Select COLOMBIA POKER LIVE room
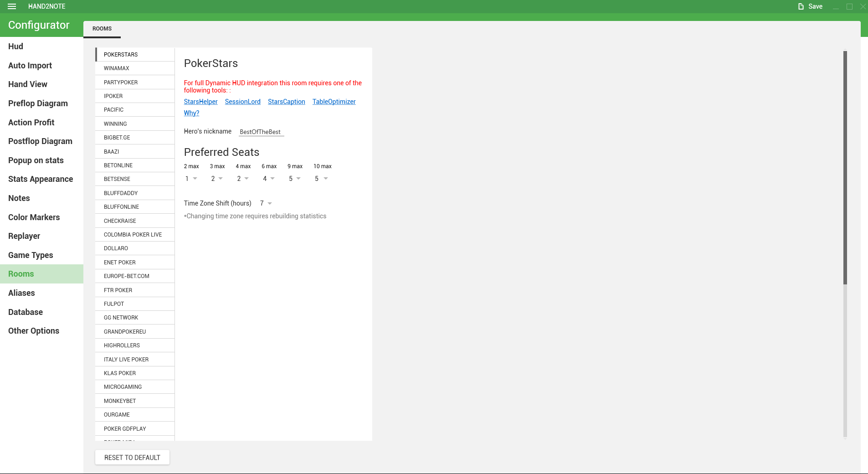The width and height of the screenshot is (868, 474). pyautogui.click(x=135, y=235)
